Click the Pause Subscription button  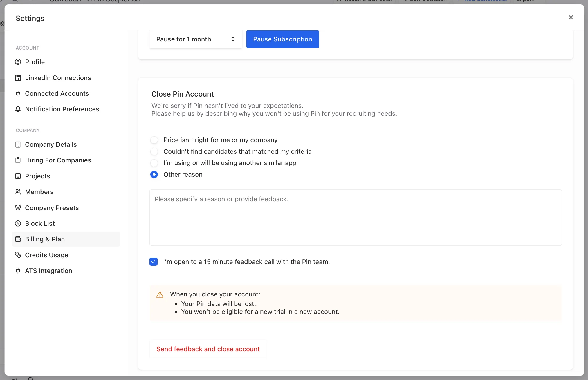283,39
